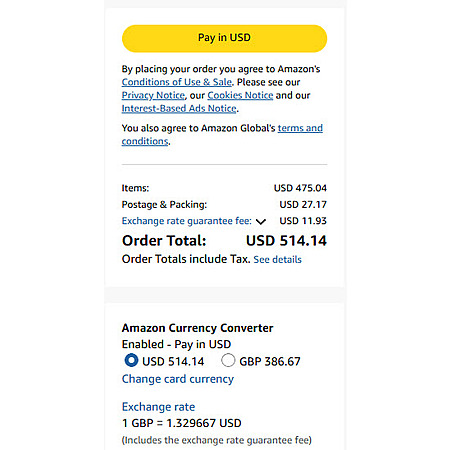Click the GBP 386.67 amount label
This screenshot has height=450, width=450.
coord(270,361)
